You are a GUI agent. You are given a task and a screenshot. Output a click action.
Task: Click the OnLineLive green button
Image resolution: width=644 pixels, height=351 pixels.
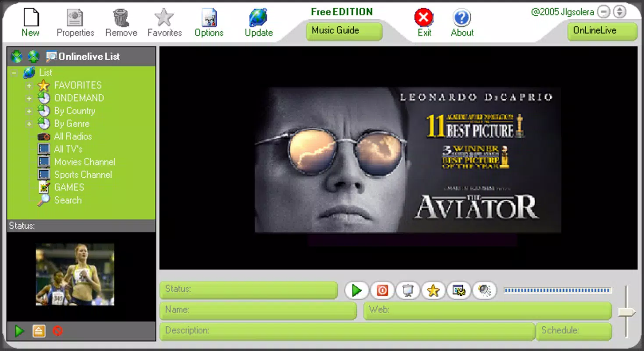[x=602, y=31]
